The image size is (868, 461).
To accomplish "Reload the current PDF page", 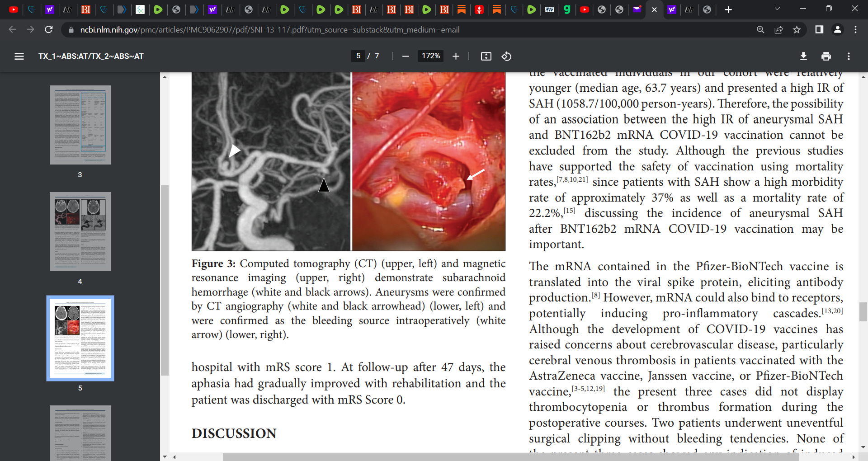I will click(49, 29).
